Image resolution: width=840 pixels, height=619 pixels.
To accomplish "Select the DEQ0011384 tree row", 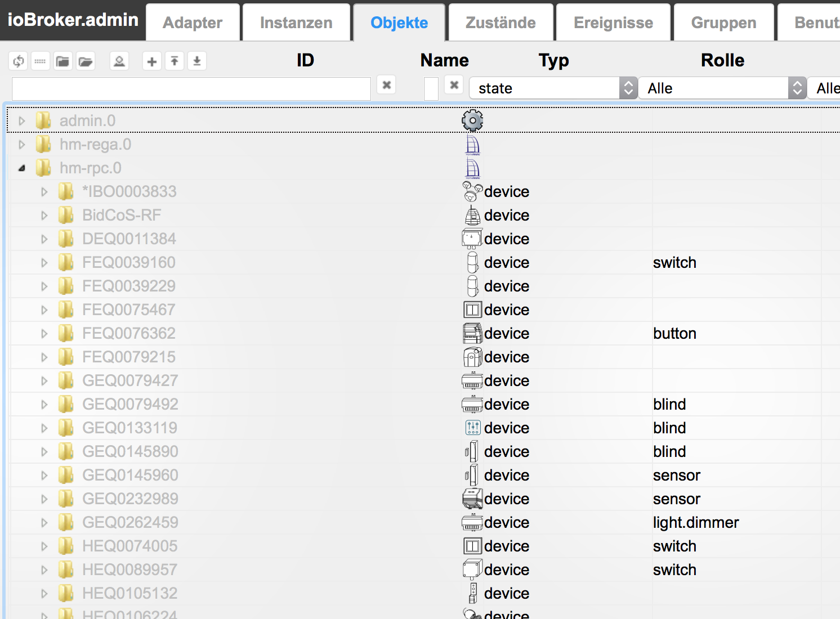I will coord(423,239).
